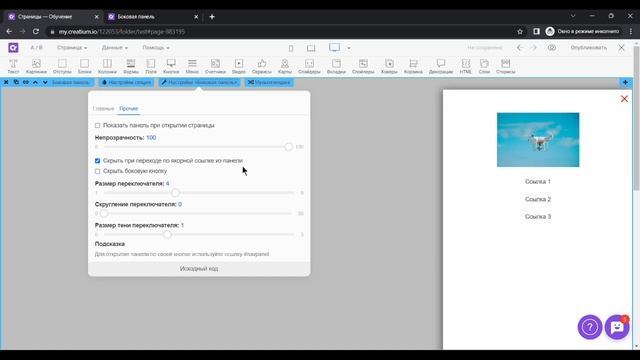Viewport: 640px width, 360px height.
Task: Toggle 'Показать панель при открытии страницы' checkbox
Action: [x=97, y=125]
